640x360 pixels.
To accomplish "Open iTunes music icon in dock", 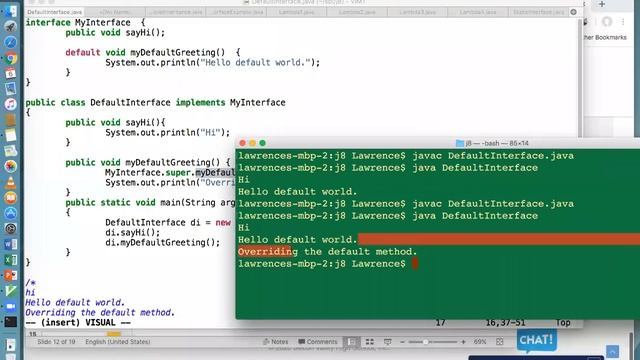I will pos(11,104).
